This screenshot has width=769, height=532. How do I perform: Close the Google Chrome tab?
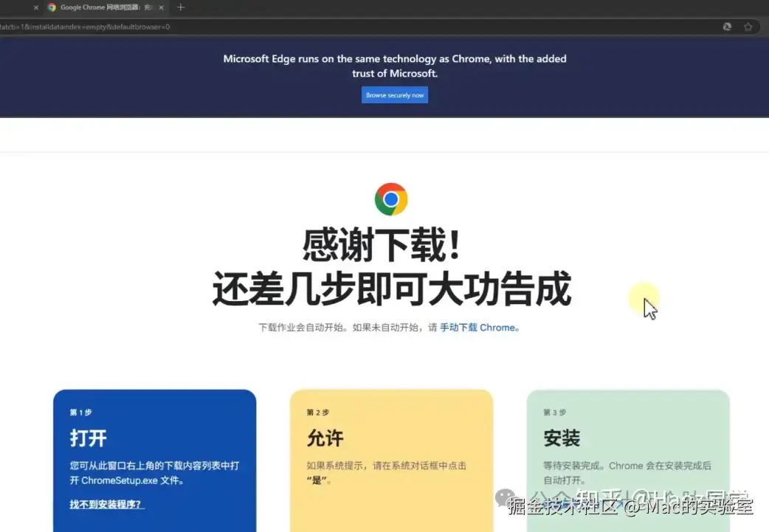tap(161, 7)
